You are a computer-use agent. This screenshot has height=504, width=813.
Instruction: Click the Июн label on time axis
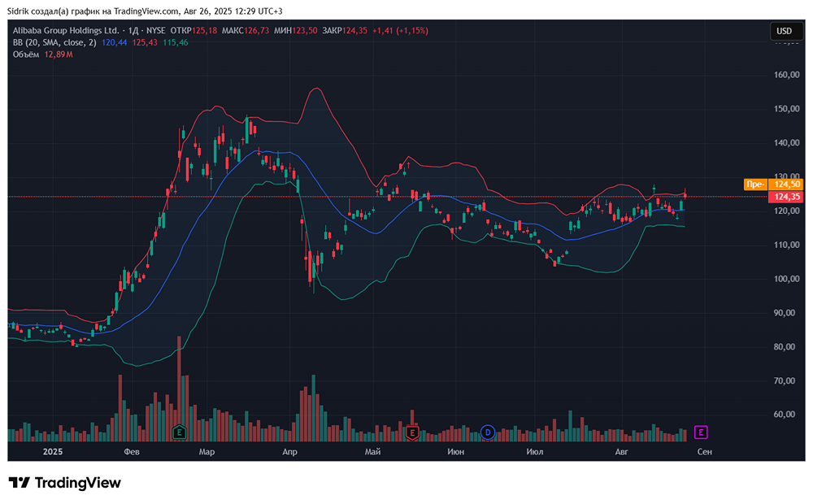coord(455,452)
